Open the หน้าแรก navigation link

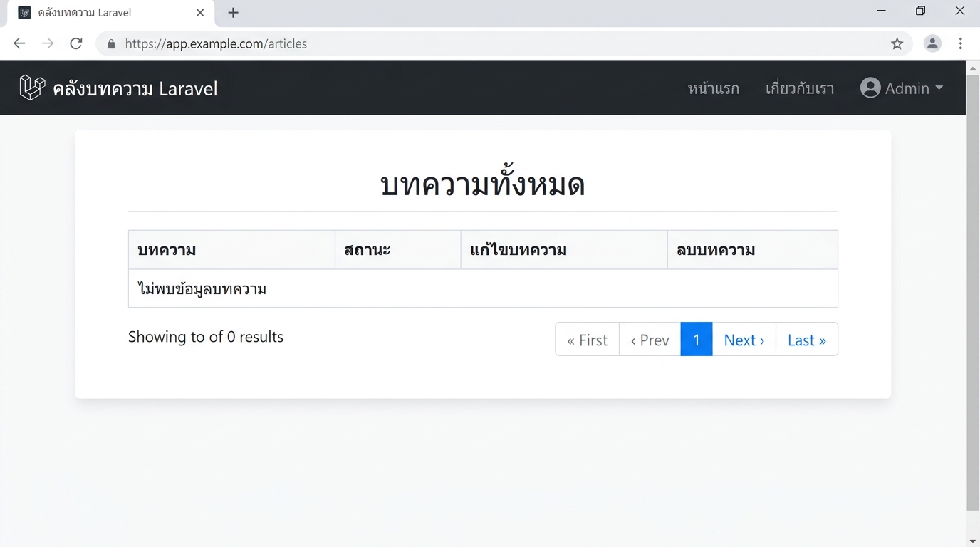tap(714, 88)
